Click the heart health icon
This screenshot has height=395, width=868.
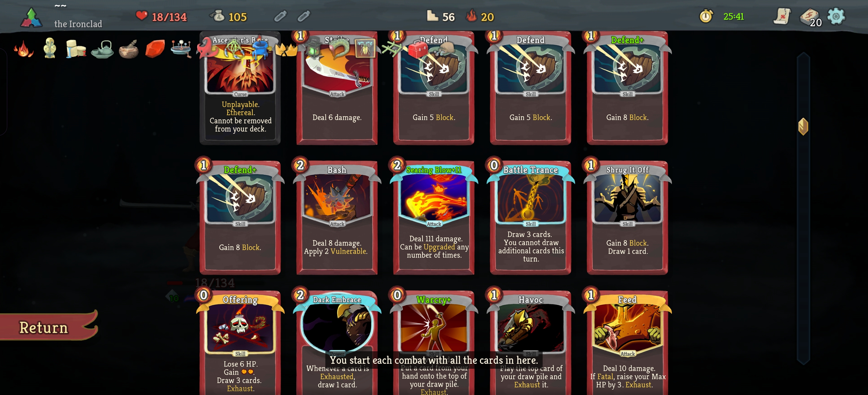[x=141, y=16]
